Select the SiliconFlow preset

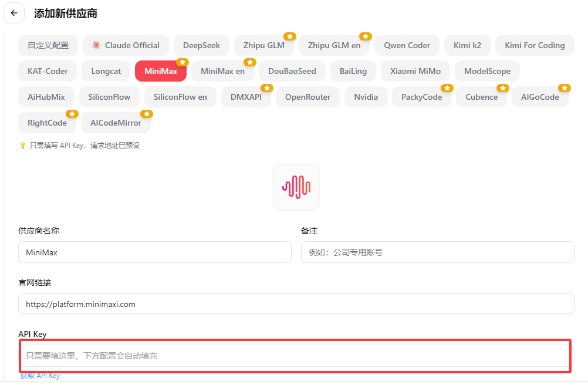click(x=109, y=97)
